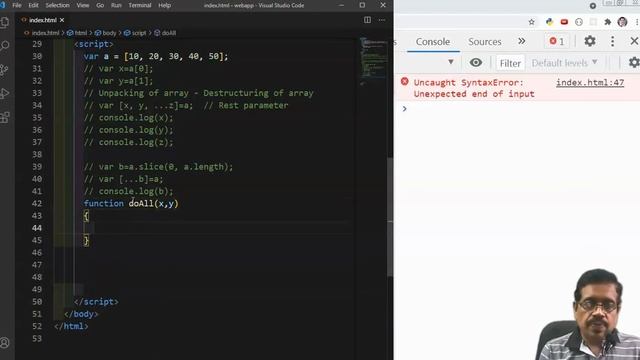
Task: Maximize the VS Code window
Action: coord(362,5)
